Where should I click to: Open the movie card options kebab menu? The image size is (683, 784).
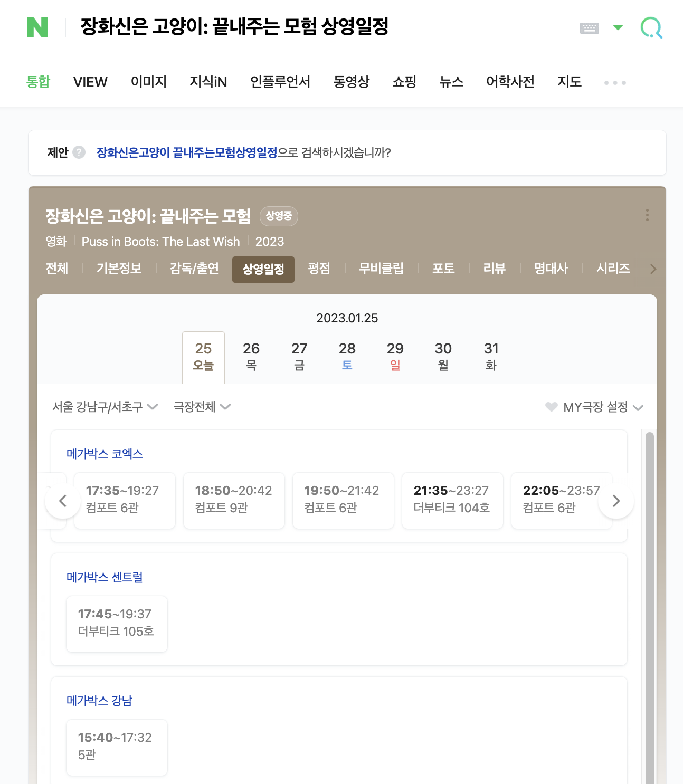(647, 215)
